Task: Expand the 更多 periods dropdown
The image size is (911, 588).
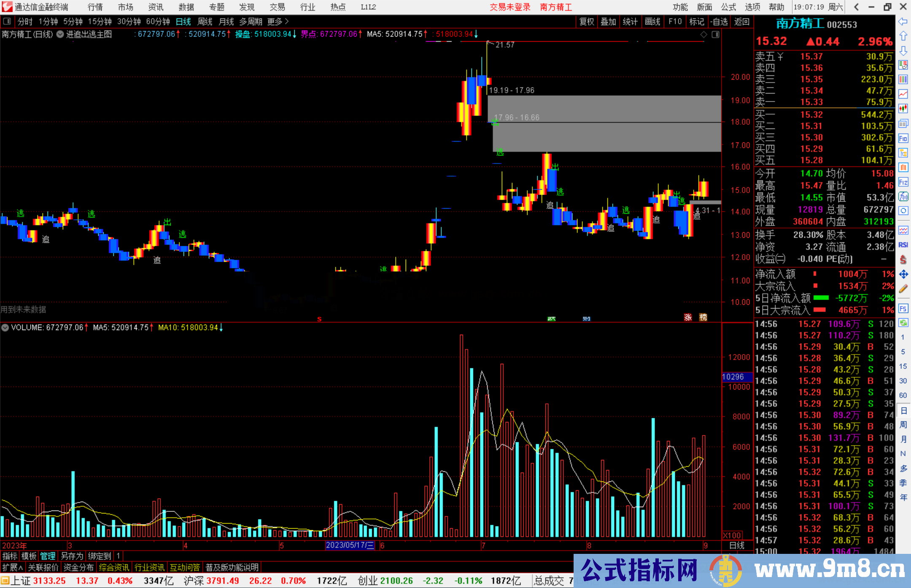Action: pyautogui.click(x=278, y=21)
